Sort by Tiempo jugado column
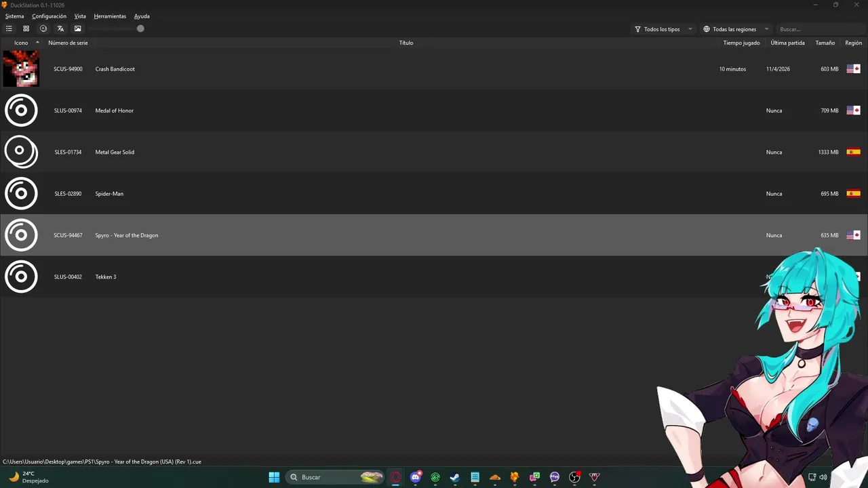 pyautogui.click(x=741, y=43)
